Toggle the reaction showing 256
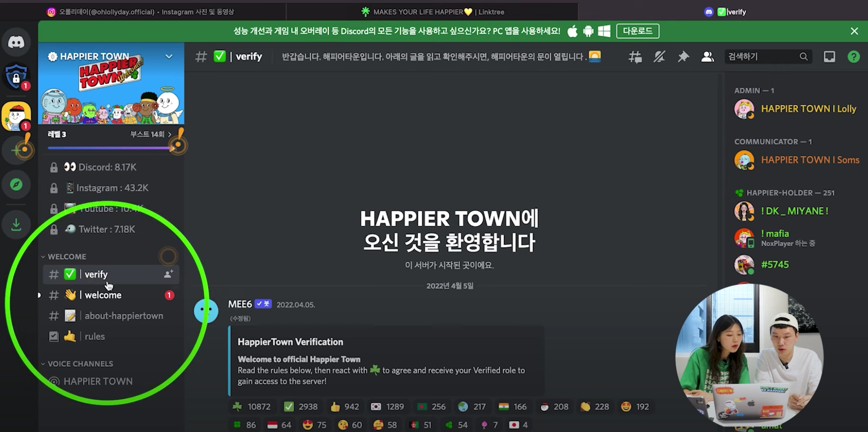This screenshot has width=868, height=432. (x=432, y=407)
